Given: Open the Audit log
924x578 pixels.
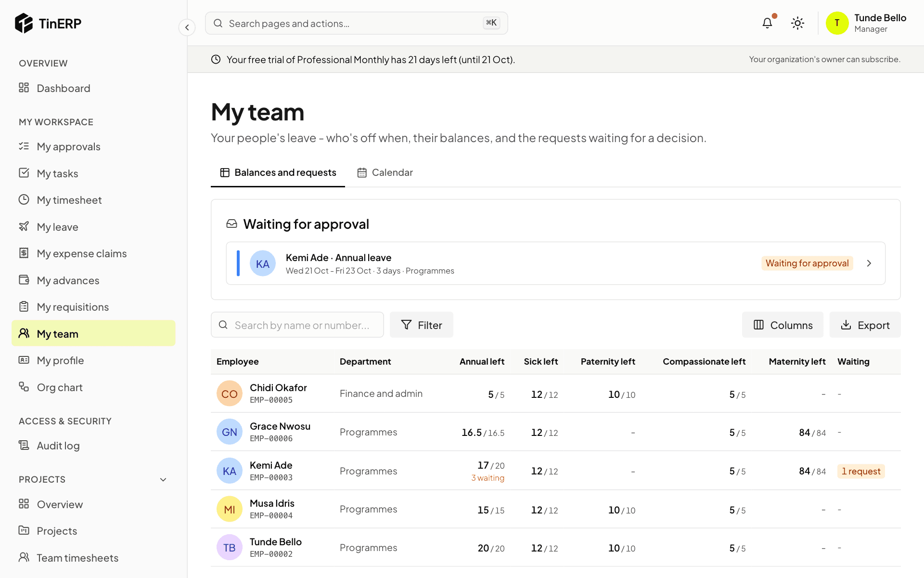Looking at the screenshot, I should (93, 446).
